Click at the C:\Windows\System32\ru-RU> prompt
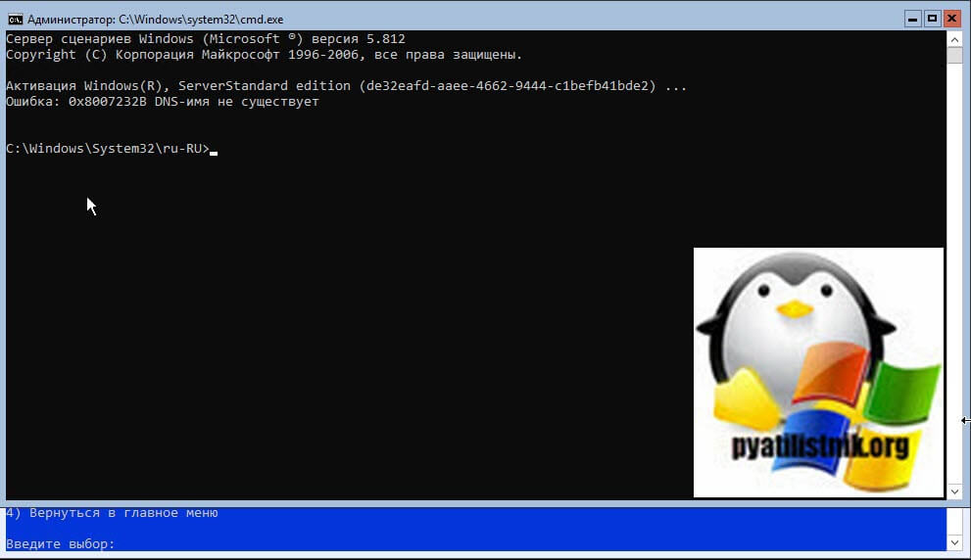Image resolution: width=971 pixels, height=560 pixels. tap(108, 149)
